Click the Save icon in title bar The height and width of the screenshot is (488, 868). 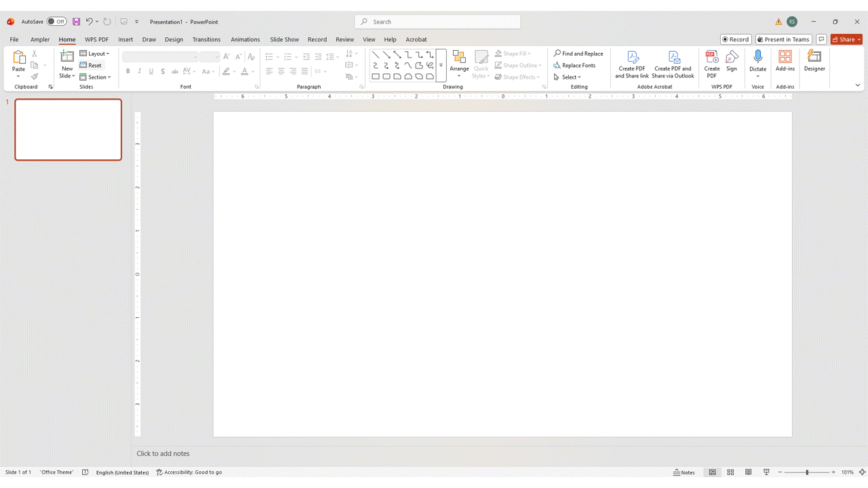(76, 22)
